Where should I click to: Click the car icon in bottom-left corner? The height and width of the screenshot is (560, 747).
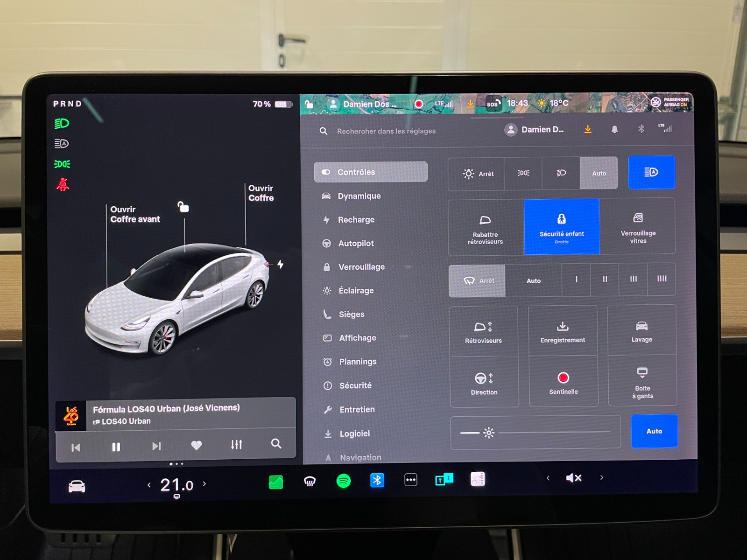tap(77, 487)
